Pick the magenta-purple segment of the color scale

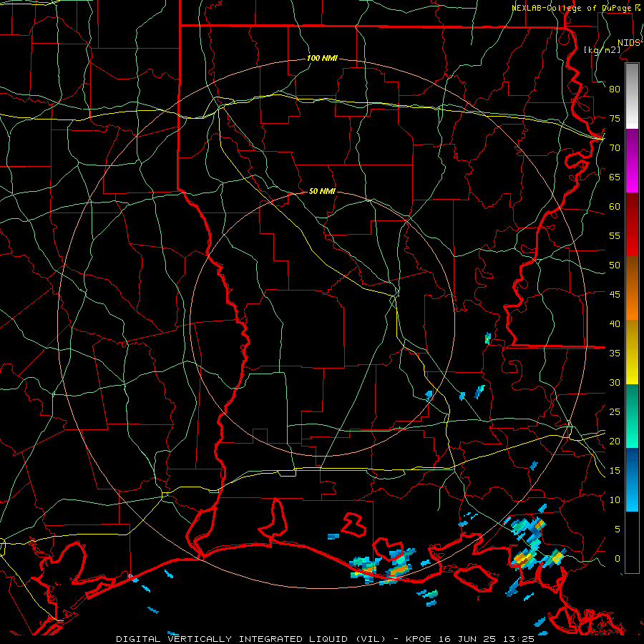click(632, 161)
